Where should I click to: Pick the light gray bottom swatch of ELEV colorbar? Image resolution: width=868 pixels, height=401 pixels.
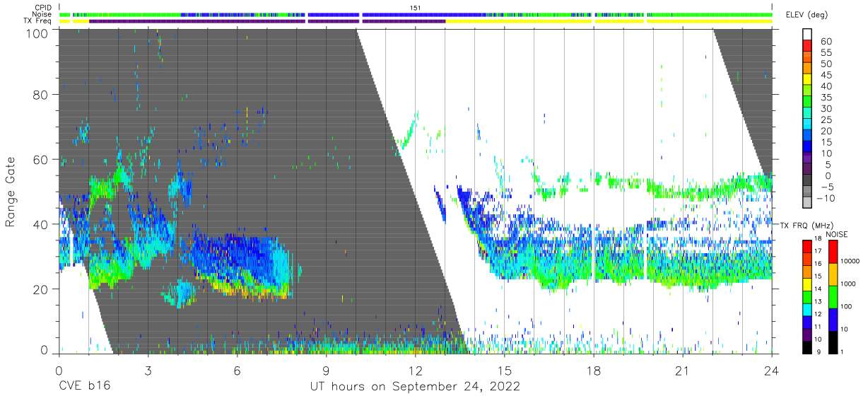(x=807, y=204)
